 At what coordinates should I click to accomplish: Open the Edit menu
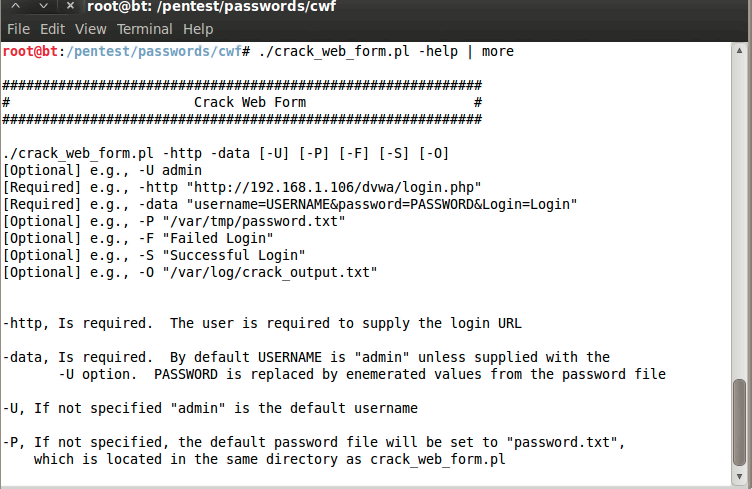54,29
